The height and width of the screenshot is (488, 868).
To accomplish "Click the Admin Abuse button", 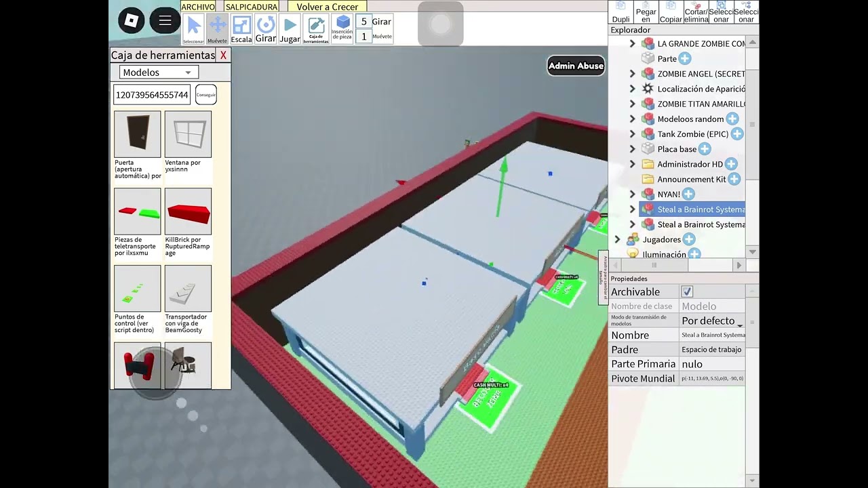I will tap(576, 66).
